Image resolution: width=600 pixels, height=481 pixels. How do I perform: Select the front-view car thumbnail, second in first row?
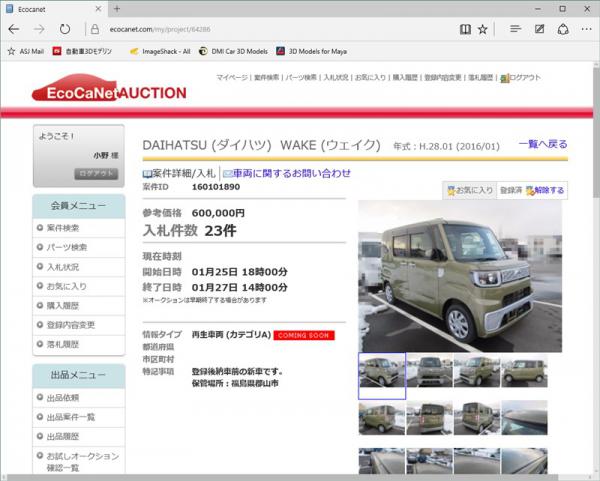pos(429,370)
